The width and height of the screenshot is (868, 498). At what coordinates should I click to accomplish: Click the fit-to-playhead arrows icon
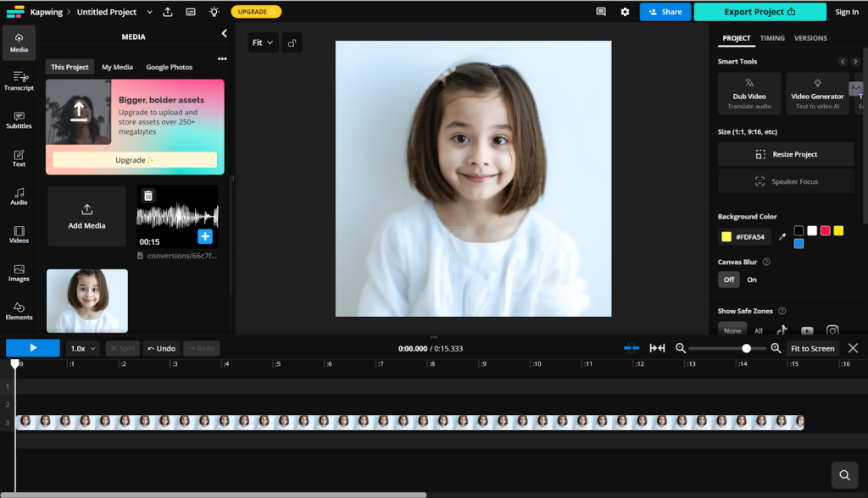657,348
